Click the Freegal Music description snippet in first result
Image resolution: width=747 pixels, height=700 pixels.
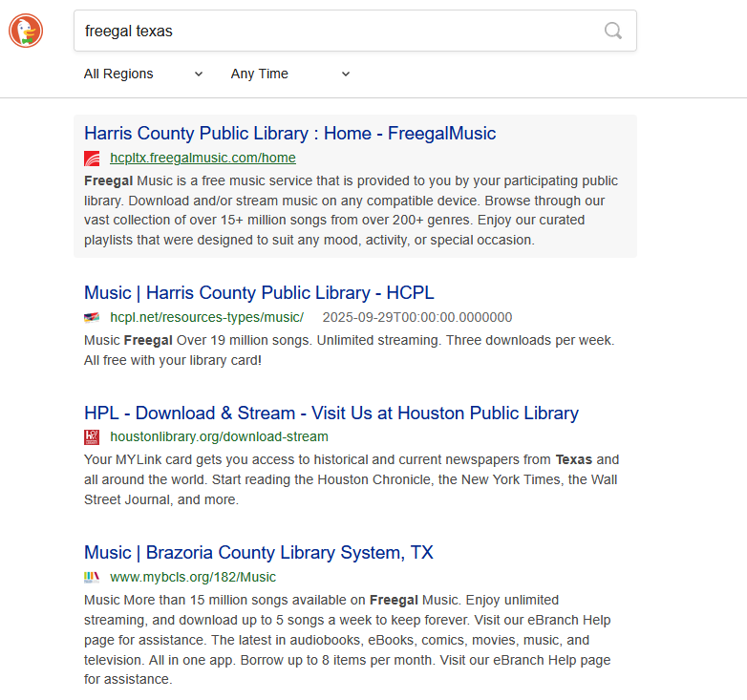point(351,210)
